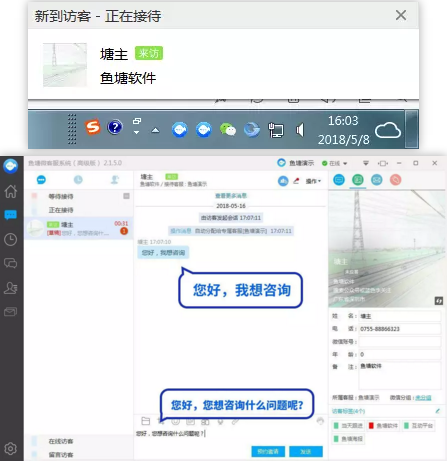Switch to the chat bubble tab in the visitor list

41,180
